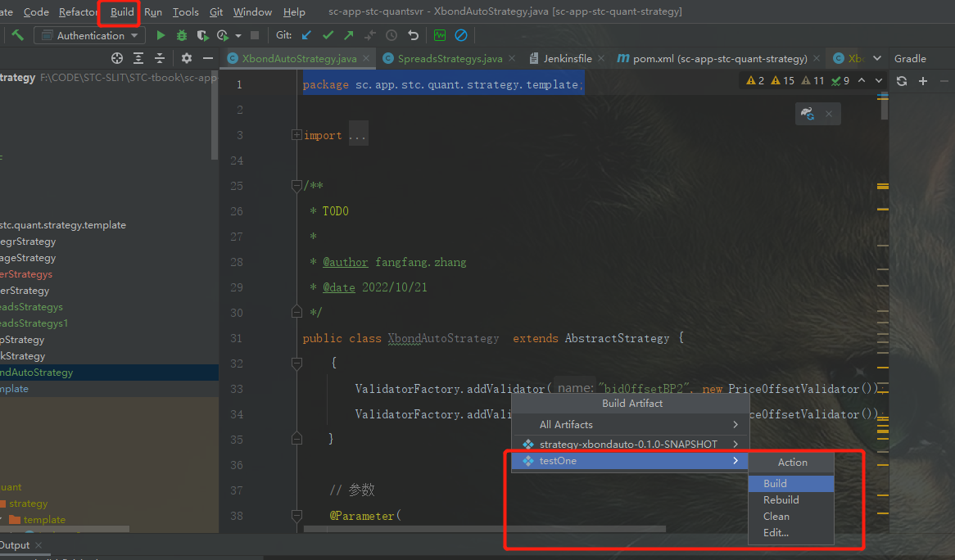Choose Clean in the Action submenu
Screen dimensions: 955x560
click(x=790, y=516)
